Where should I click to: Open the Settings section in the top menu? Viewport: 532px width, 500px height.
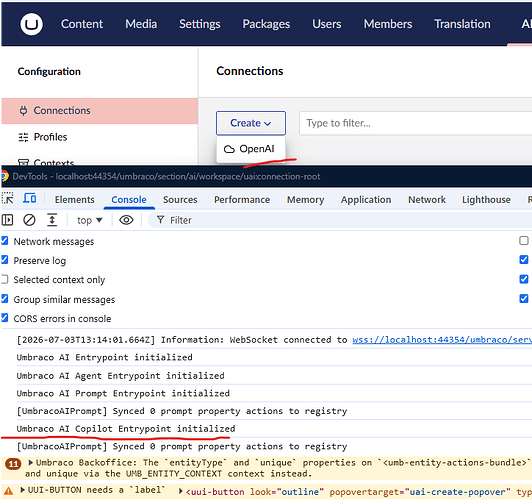pyautogui.click(x=200, y=24)
